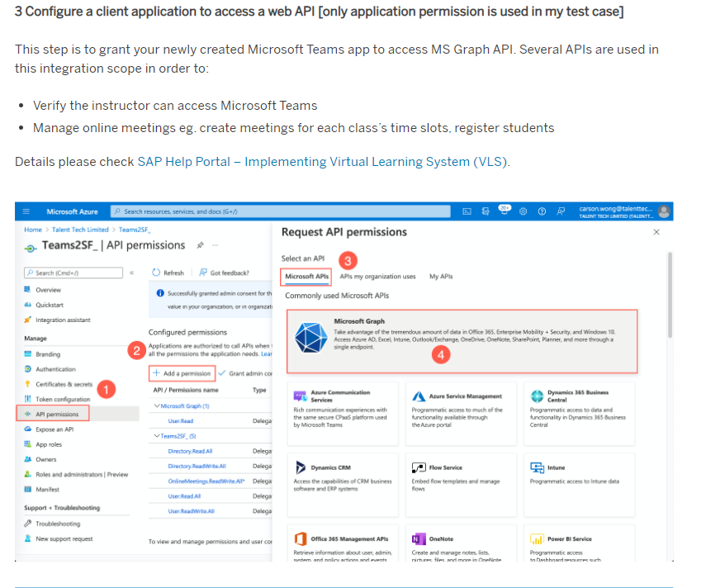This screenshot has width=711, height=588.
Task: Click the Expose an API cloud icon
Action: coord(27,429)
